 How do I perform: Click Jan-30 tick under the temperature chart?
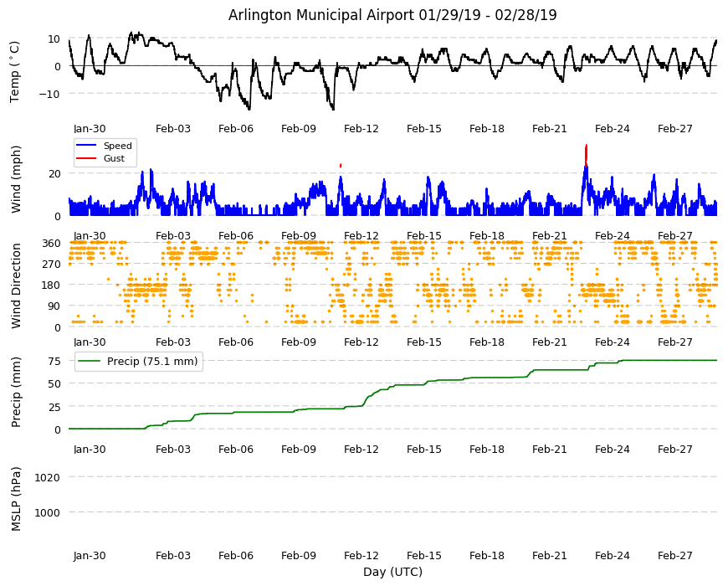click(x=90, y=129)
